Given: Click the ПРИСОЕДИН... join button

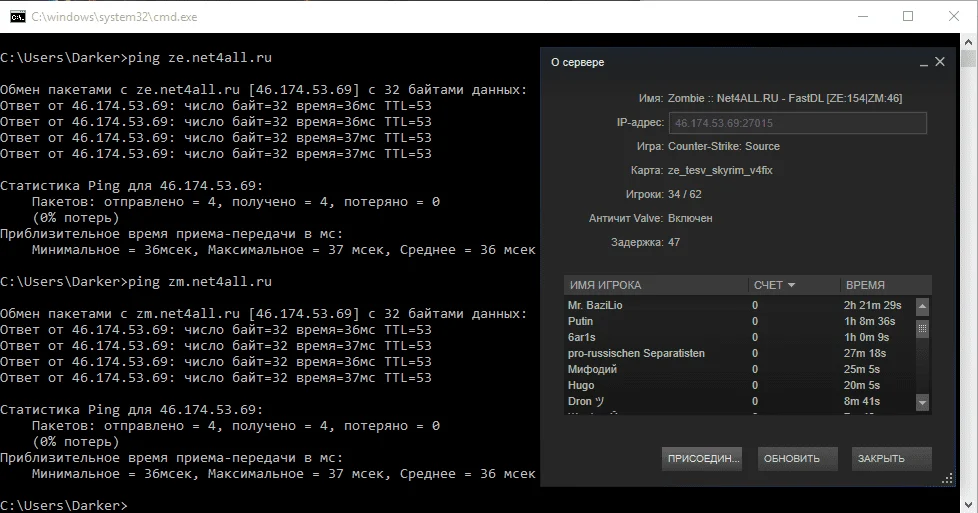Looking at the screenshot, I should click(701, 459).
